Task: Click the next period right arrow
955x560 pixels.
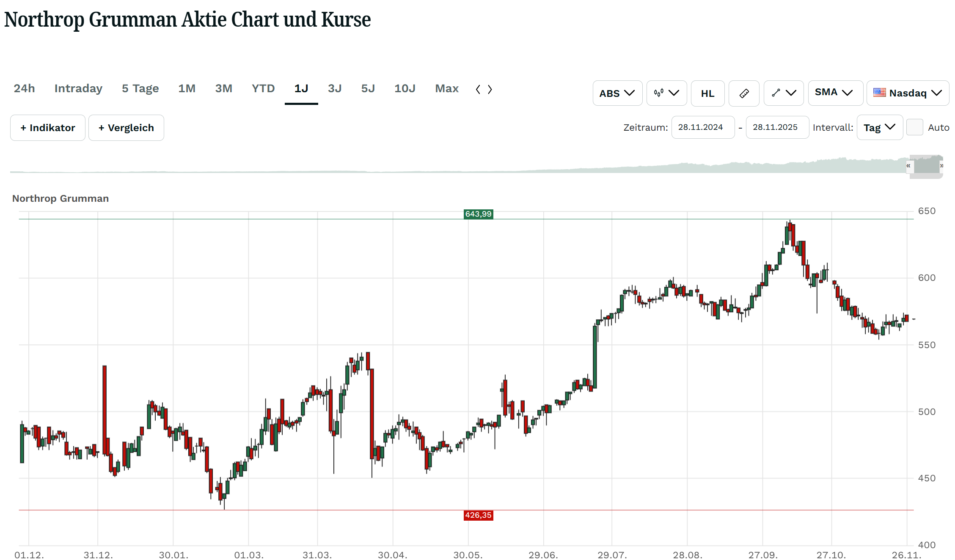Action: pos(490,89)
